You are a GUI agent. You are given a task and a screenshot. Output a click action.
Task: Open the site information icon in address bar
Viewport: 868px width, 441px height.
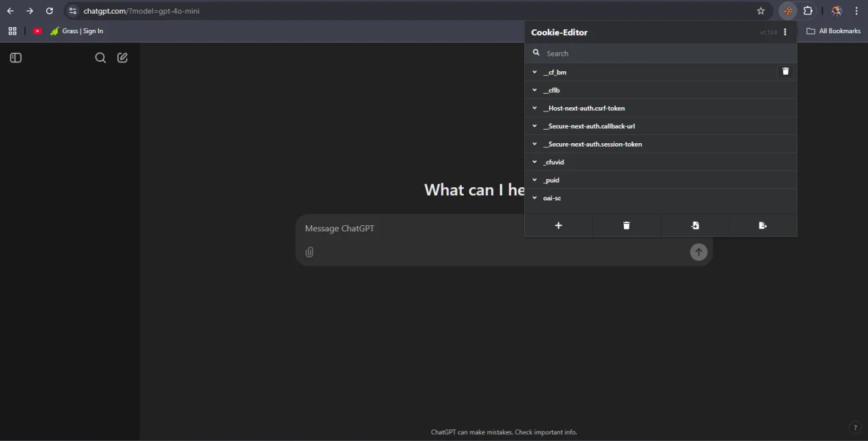73,11
